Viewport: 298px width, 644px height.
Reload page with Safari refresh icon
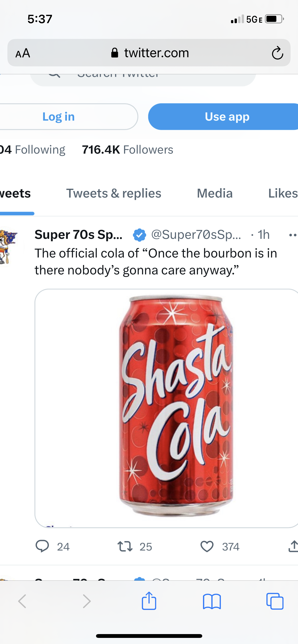coord(277,53)
